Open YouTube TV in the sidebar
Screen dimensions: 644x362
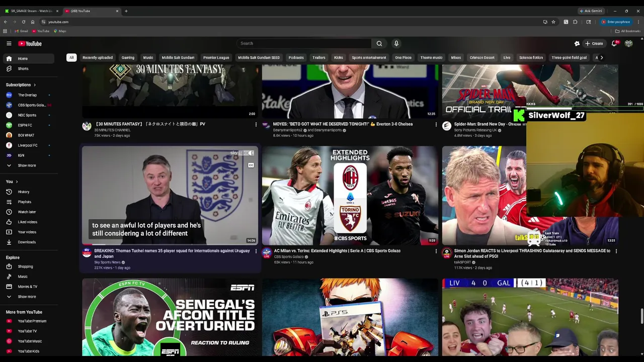[x=29, y=331]
